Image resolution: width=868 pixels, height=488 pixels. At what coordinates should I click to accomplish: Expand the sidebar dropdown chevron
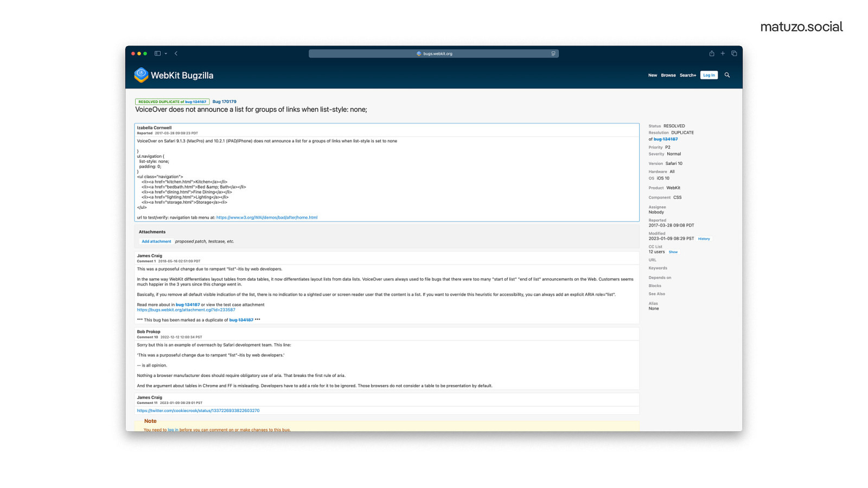point(166,54)
